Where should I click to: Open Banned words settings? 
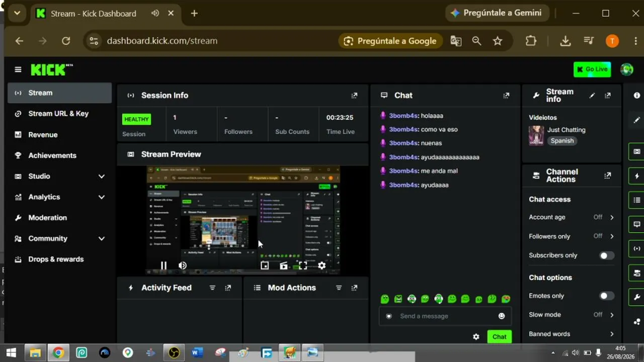(x=572, y=334)
